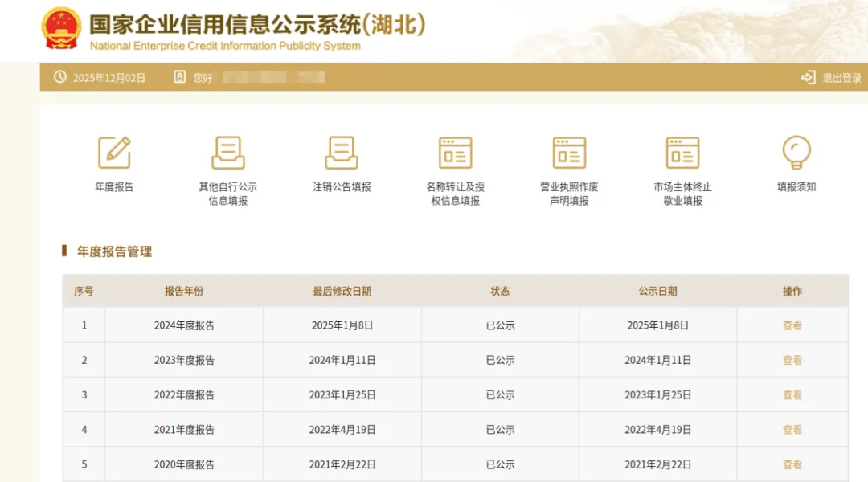Open the 名称转让及授权信息填报 icon
Screen dimensions: 868x482
[x=456, y=152]
